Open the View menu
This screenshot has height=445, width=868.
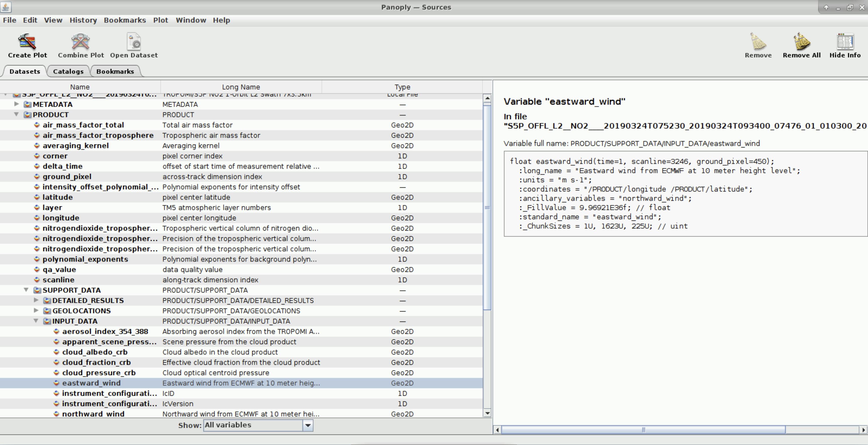point(53,20)
